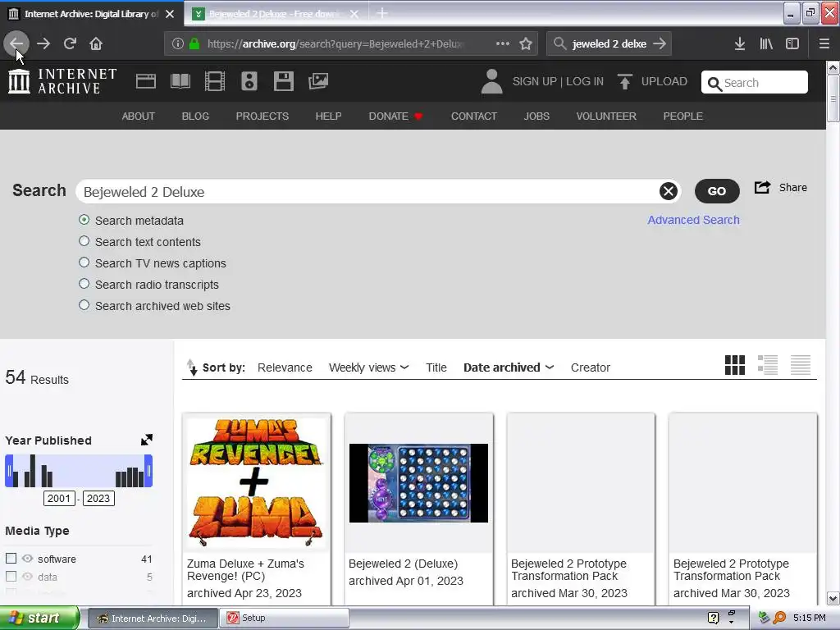Open the Firefox library icon
The image size is (840, 630).
coord(766,43)
